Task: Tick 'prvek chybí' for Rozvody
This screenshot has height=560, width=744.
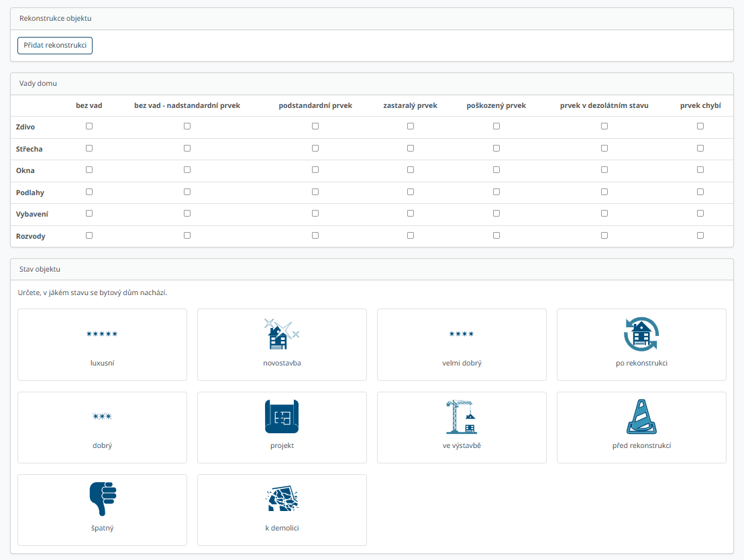Action: pos(700,235)
